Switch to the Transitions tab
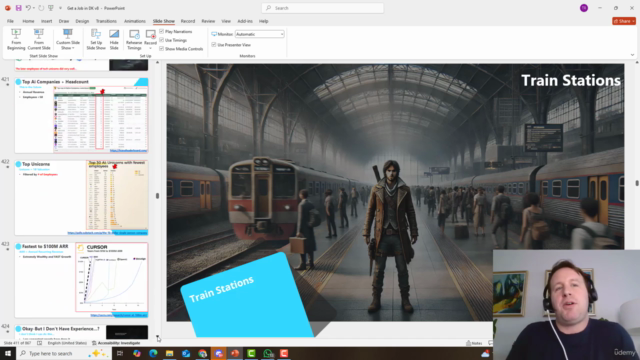The height and width of the screenshot is (360, 640). click(x=106, y=21)
